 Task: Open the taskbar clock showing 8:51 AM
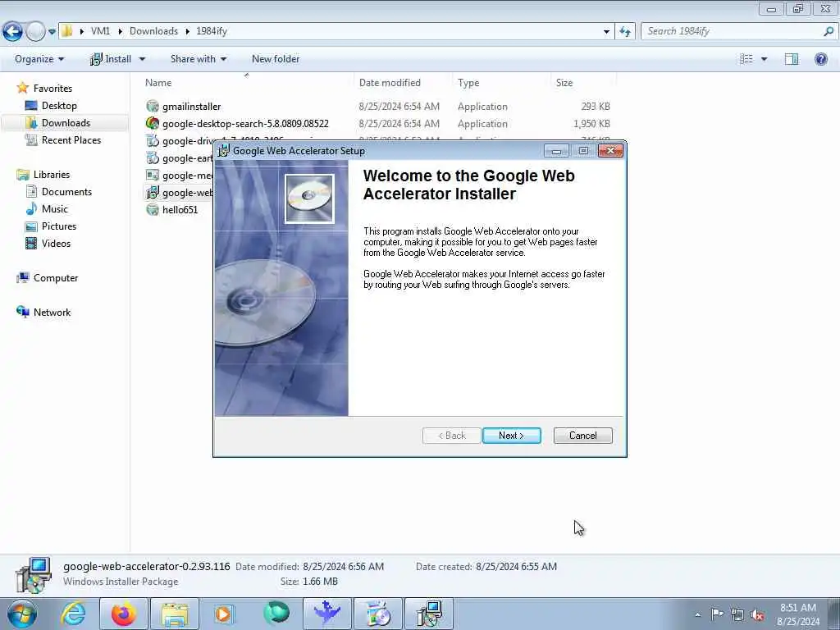click(x=797, y=614)
